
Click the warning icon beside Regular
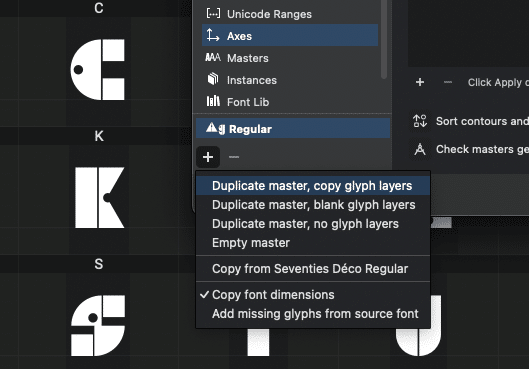tap(212, 127)
